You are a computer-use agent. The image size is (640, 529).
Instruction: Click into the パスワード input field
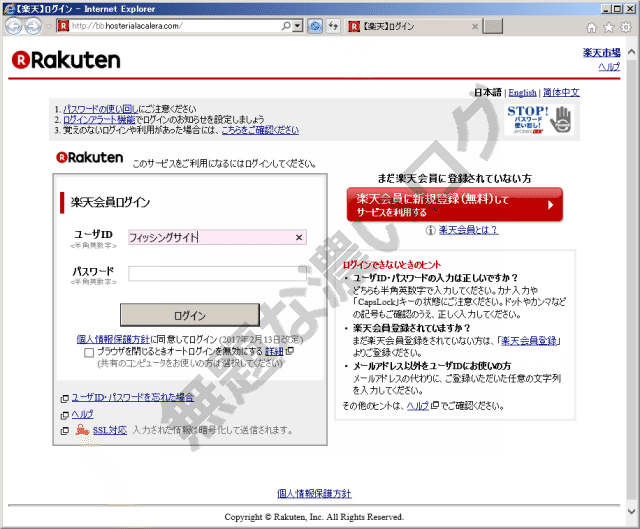(x=217, y=273)
